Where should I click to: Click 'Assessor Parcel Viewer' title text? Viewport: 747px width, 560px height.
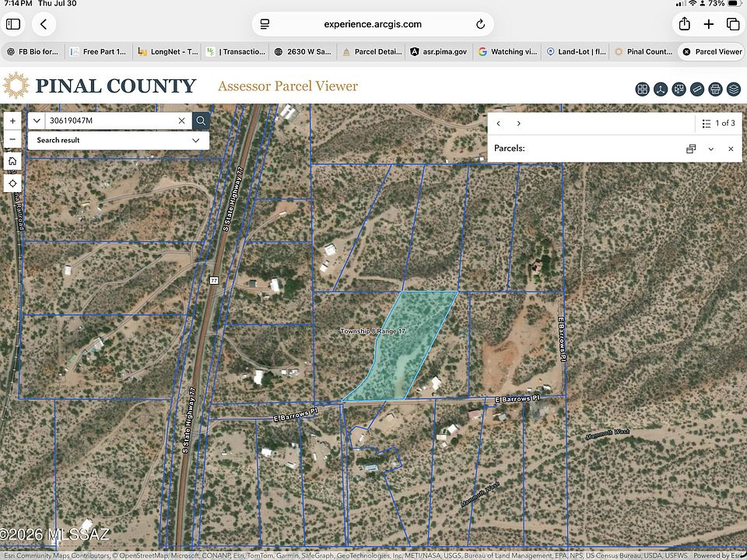coord(288,86)
